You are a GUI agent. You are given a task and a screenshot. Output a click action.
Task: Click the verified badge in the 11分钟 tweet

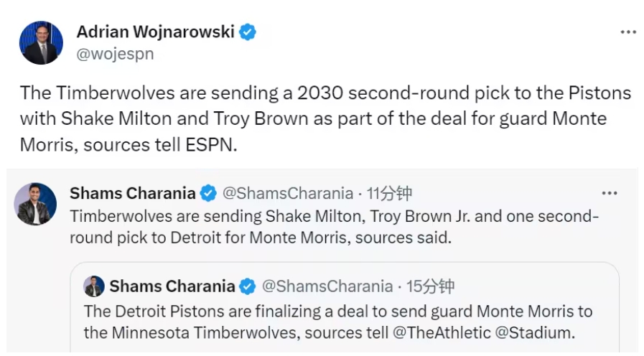(x=208, y=193)
